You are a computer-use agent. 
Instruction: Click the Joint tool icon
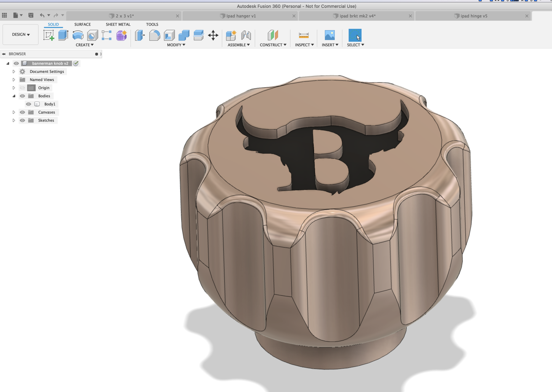[x=246, y=35]
